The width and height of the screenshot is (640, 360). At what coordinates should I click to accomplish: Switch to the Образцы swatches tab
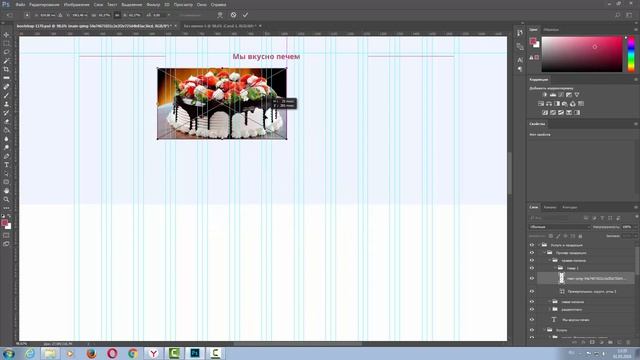[551, 30]
